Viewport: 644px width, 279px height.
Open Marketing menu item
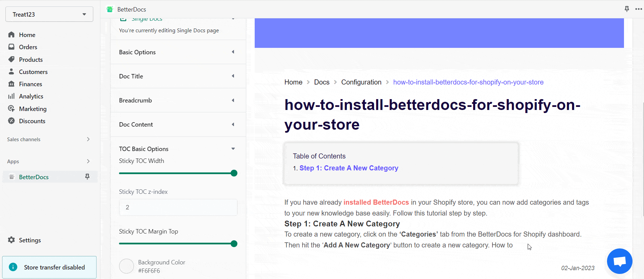pyautogui.click(x=33, y=109)
